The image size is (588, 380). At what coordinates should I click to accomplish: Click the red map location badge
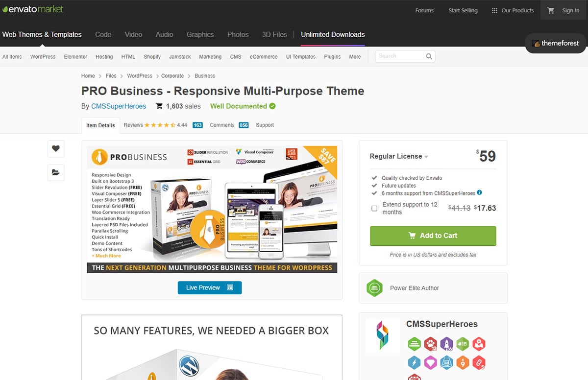pos(479,344)
